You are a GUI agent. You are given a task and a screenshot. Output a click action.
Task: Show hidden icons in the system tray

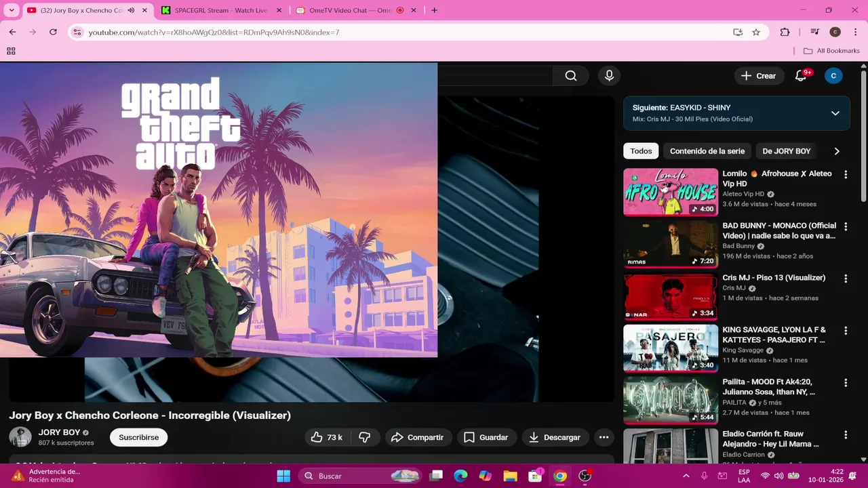686,476
